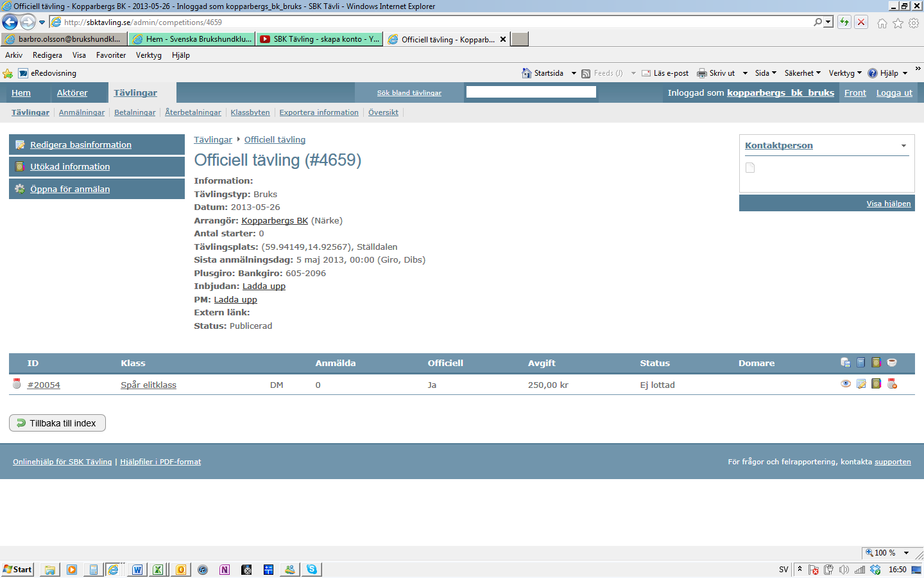924x578 pixels.
Task: Click the address book icon in table header
Action: pyautogui.click(x=877, y=363)
